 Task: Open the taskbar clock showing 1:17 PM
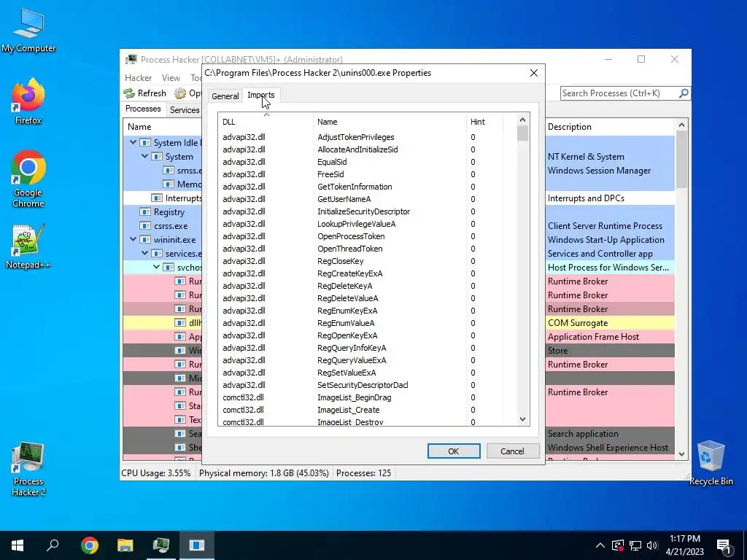684,545
